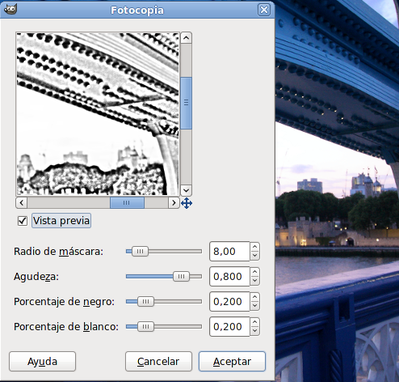399x382 pixels.
Task: Click the Porcentaje de blanco slider handle
Action: pos(146,326)
